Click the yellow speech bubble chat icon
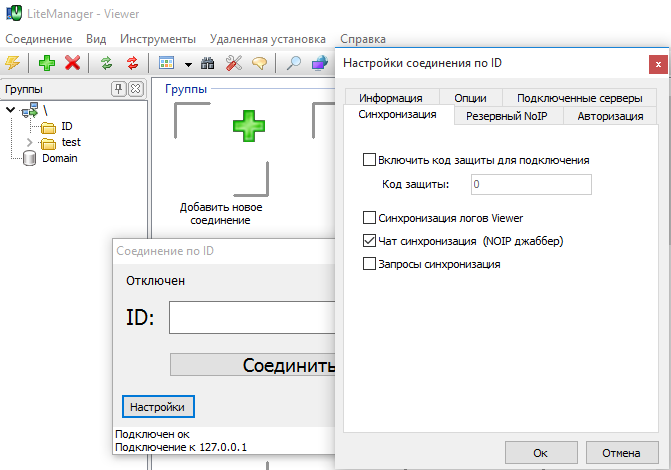This screenshot has width=671, height=470. (259, 63)
